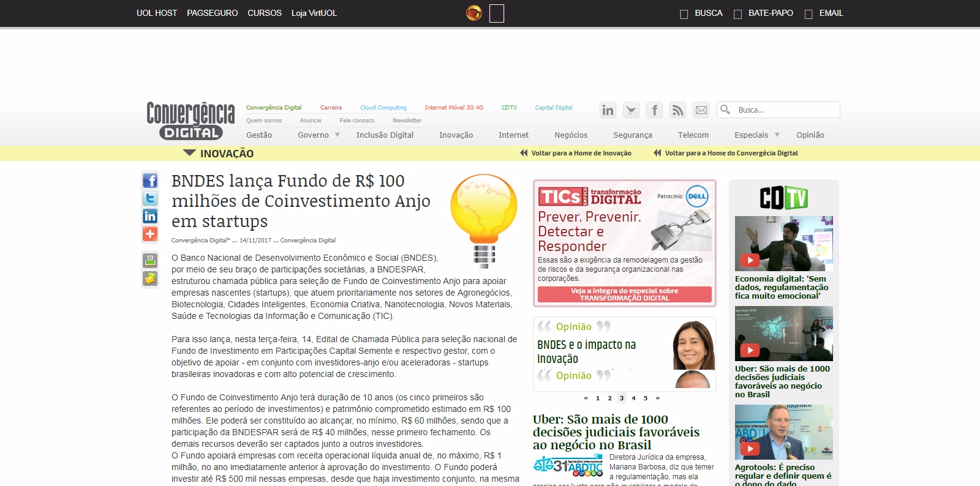Click the Dell sponsor logo
The image size is (980, 486).
pyautogui.click(x=697, y=196)
